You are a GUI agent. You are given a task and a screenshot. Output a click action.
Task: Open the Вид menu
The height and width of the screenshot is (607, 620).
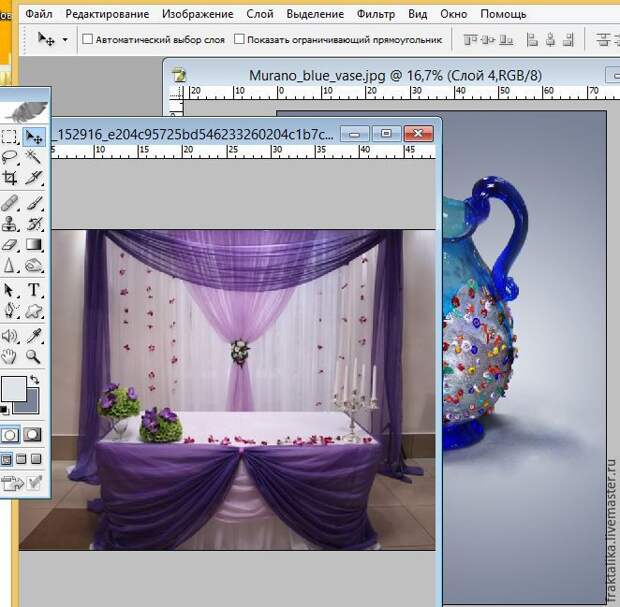(x=418, y=14)
